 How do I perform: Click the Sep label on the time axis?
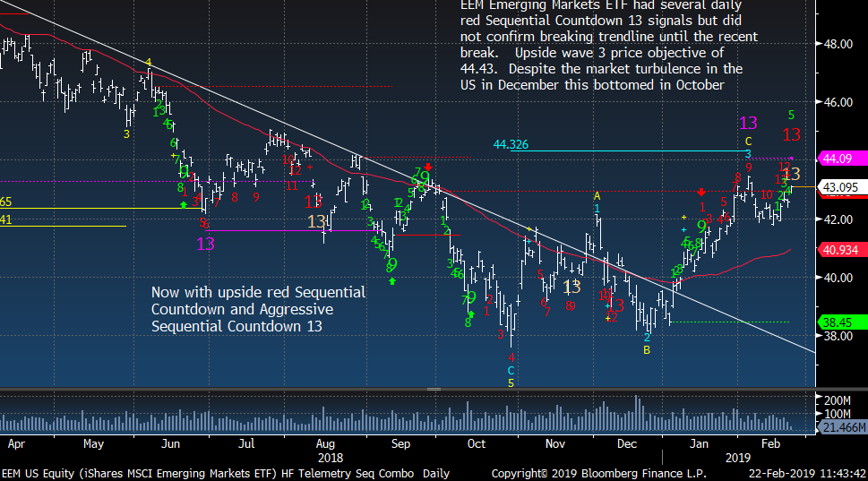click(x=400, y=444)
